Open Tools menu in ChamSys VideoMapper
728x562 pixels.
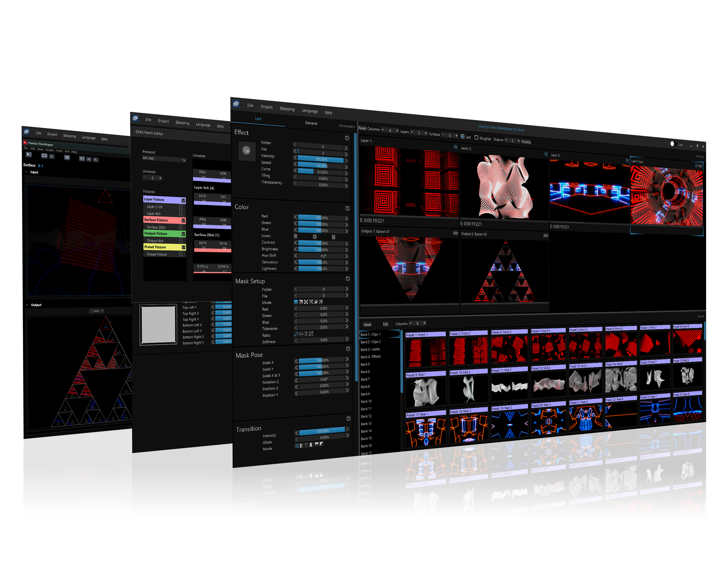click(x=59, y=151)
